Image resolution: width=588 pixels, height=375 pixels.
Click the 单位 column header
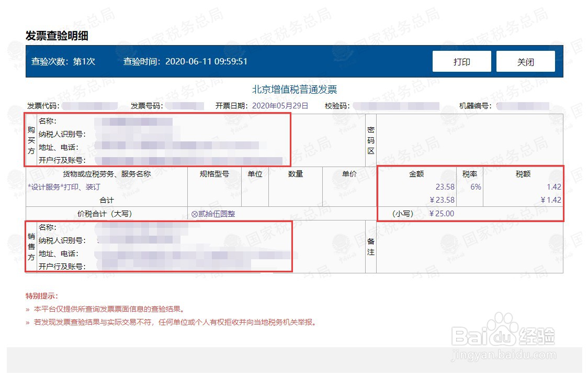tap(255, 174)
